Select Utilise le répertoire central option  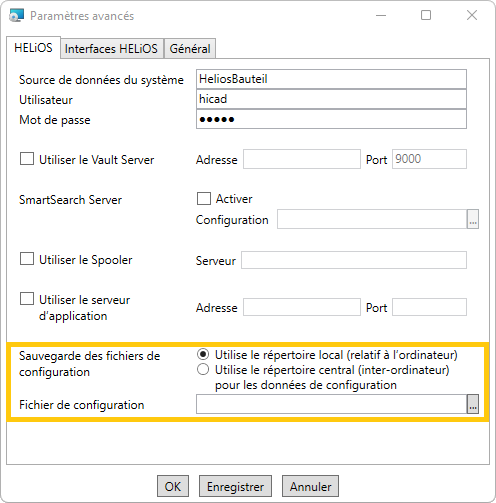click(203, 369)
